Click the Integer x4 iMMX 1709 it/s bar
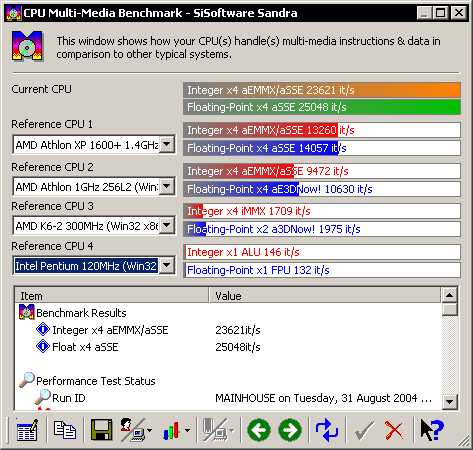473x450 pixels. [322, 211]
